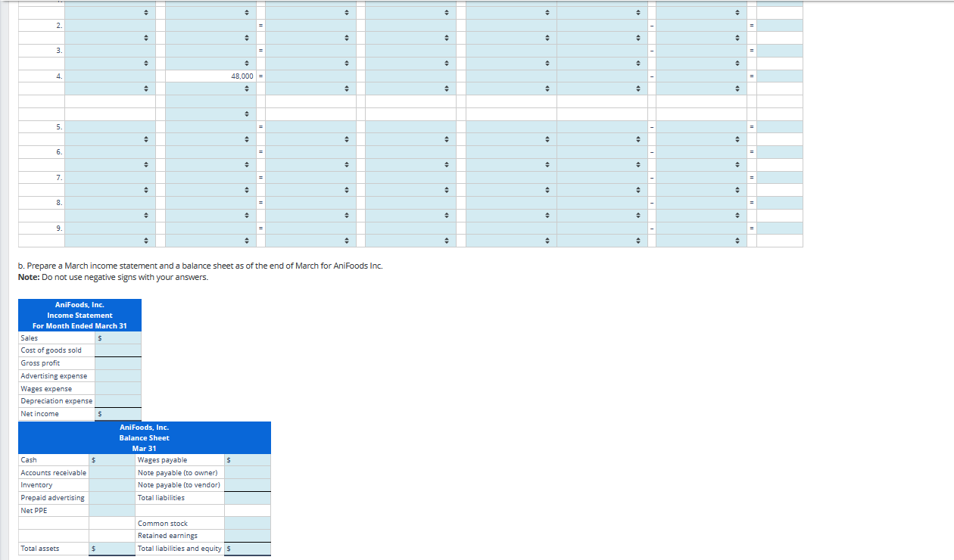Open seventh-column dropdown beneath row 9
954x560 pixels.
point(701,241)
